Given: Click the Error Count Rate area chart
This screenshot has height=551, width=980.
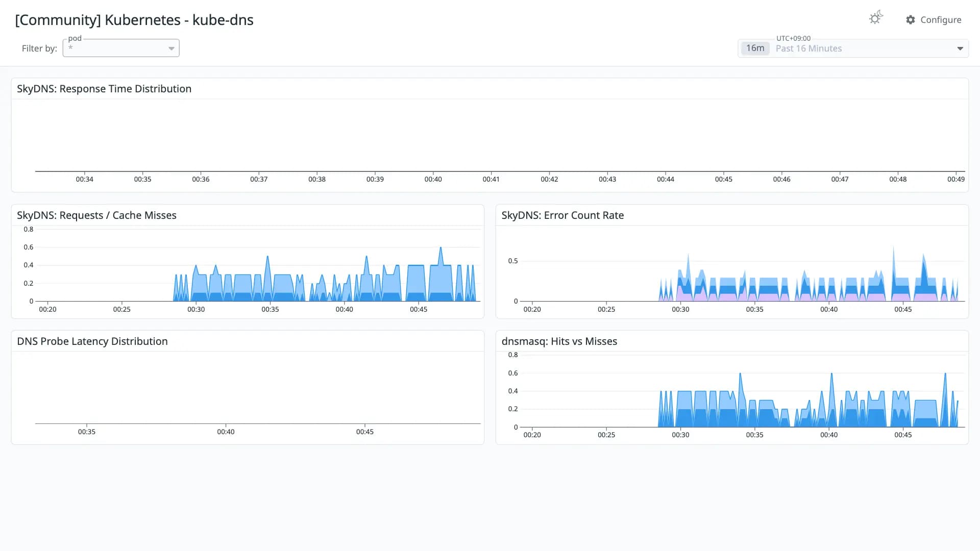Looking at the screenshot, I should coord(743,265).
